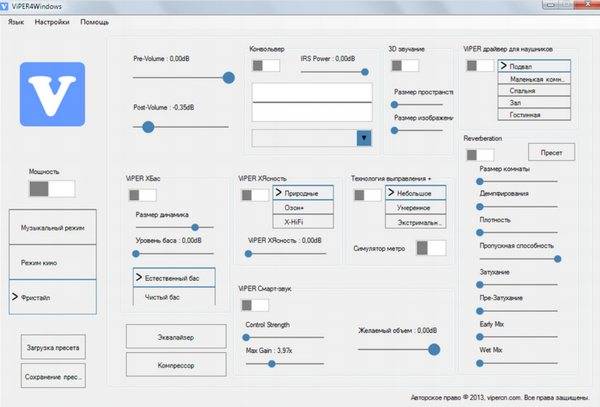Select Подвал headphone room option
The height and width of the screenshot is (407, 600).
pos(534,66)
